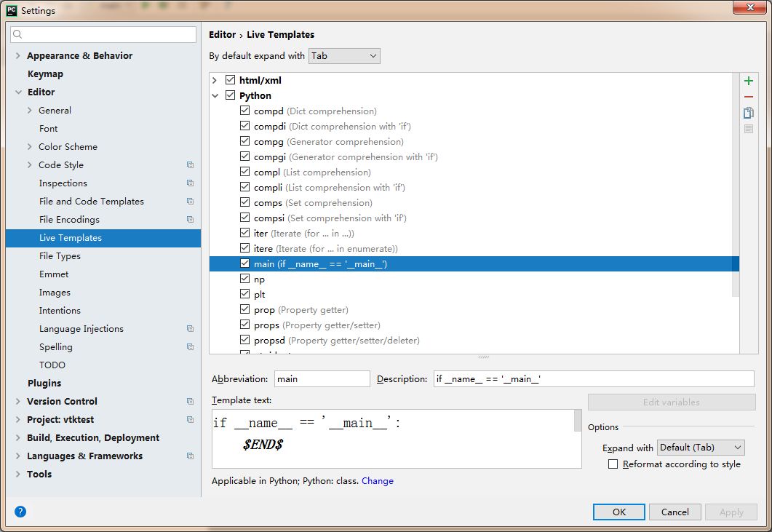
Task: Expand the Color Scheme arrow
Action: pos(30,147)
